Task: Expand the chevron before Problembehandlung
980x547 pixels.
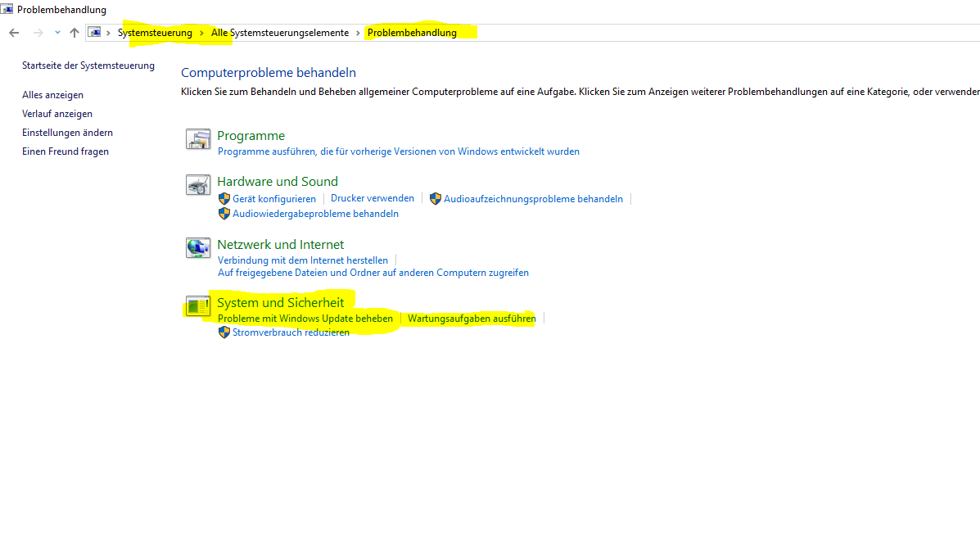Action: click(x=358, y=33)
